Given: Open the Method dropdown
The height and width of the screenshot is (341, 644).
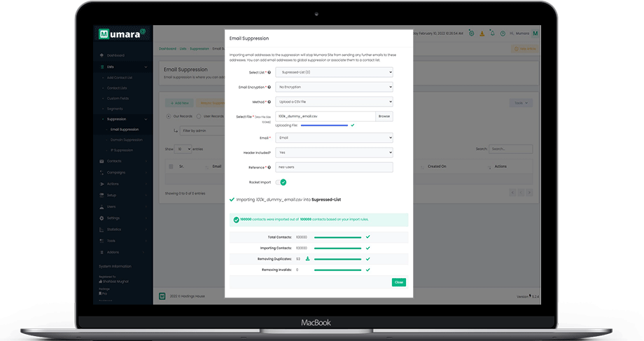Looking at the screenshot, I should click(333, 102).
